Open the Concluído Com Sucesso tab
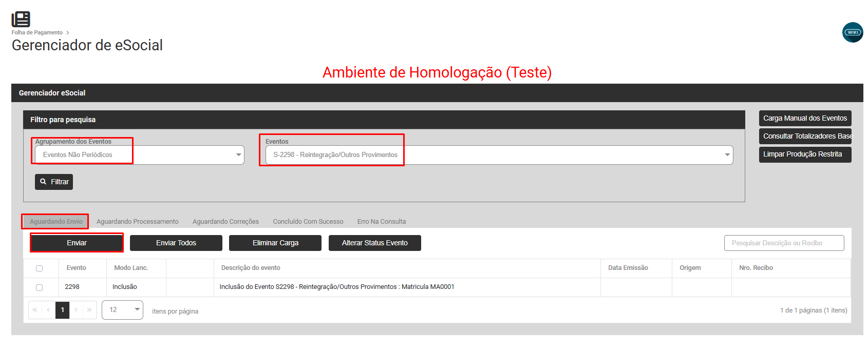This screenshot has height=350, width=868. click(x=308, y=222)
